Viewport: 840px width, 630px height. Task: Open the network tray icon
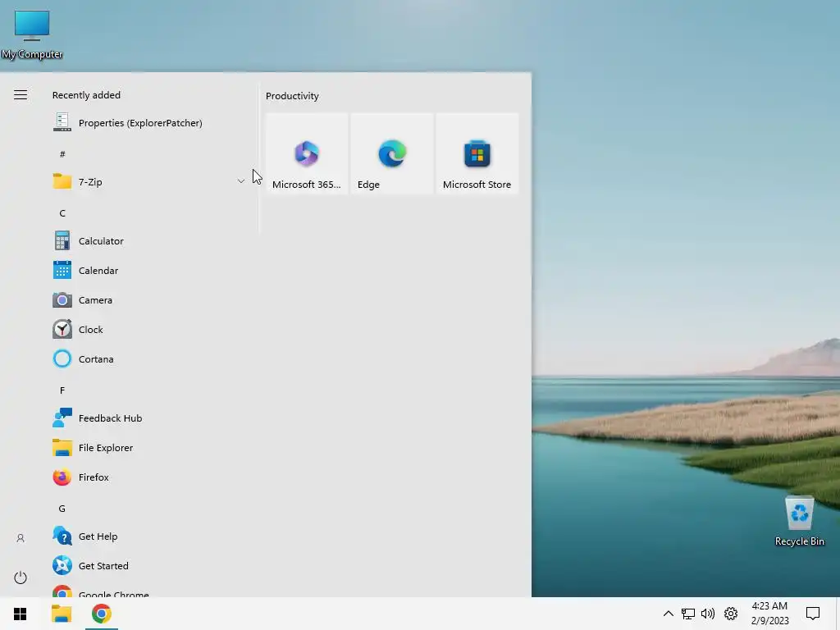click(688, 614)
